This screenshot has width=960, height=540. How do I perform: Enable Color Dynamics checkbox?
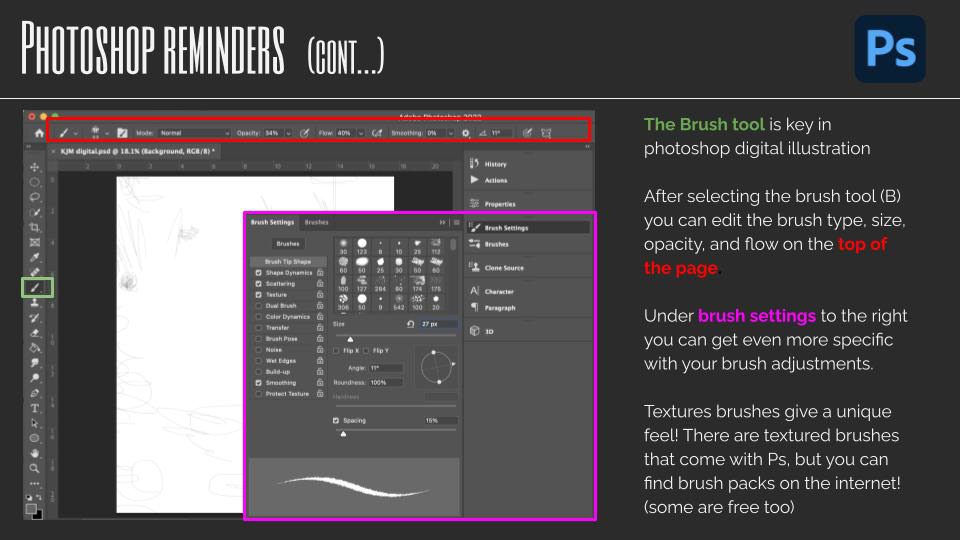coord(258,317)
